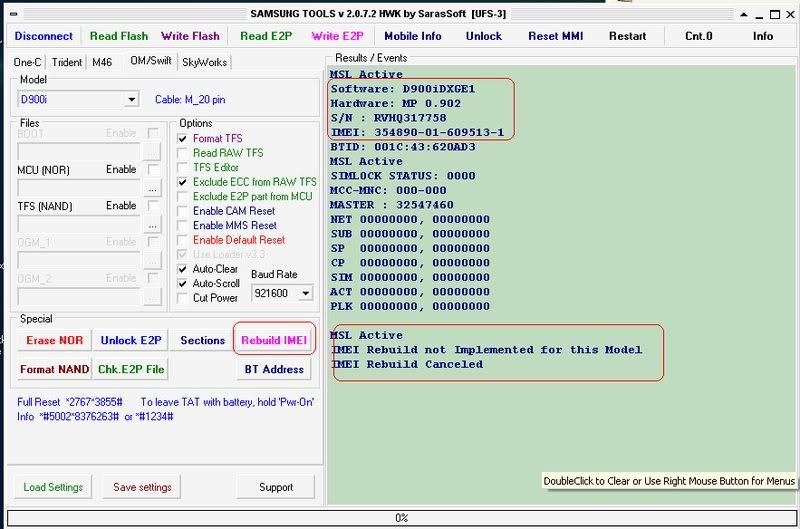Click the BT Address button
This screenshot has width=800, height=529.
(x=274, y=369)
